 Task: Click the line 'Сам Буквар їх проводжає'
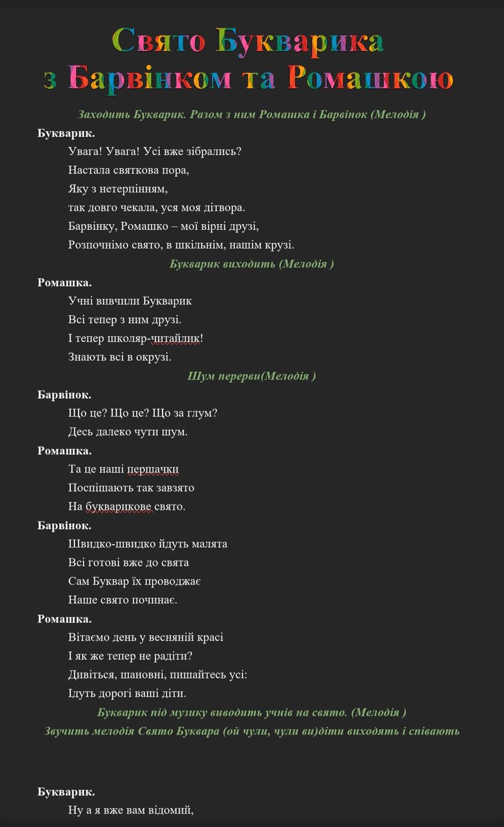pyautogui.click(x=135, y=581)
